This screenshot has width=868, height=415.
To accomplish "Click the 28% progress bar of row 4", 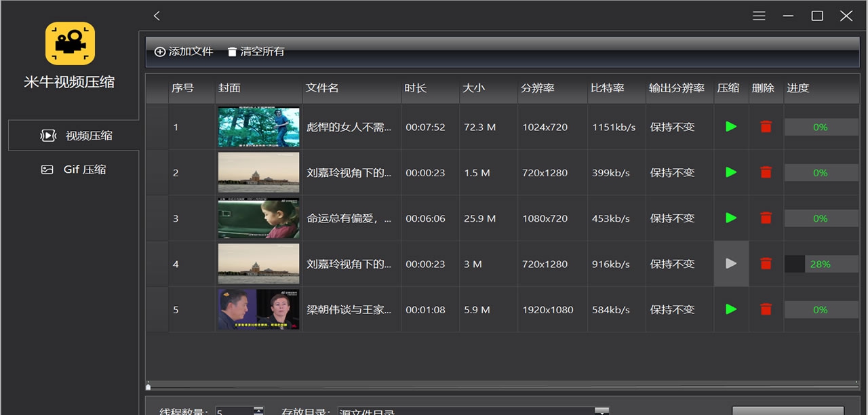I will point(821,264).
